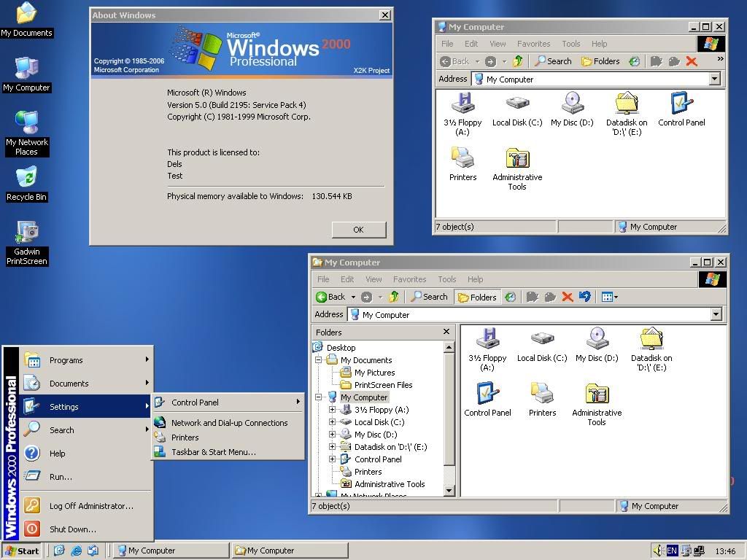Open Search in Start menu
Image resolution: width=747 pixels, height=560 pixels.
point(87,430)
